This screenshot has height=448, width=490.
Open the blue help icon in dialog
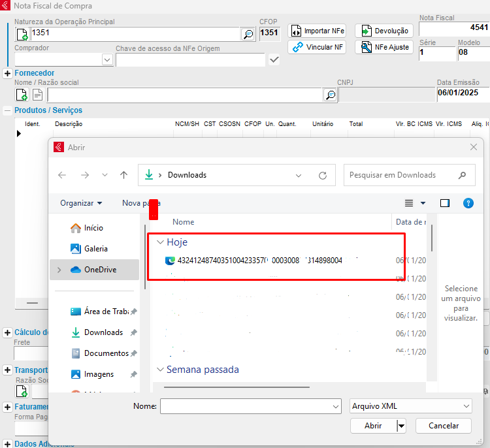468,203
